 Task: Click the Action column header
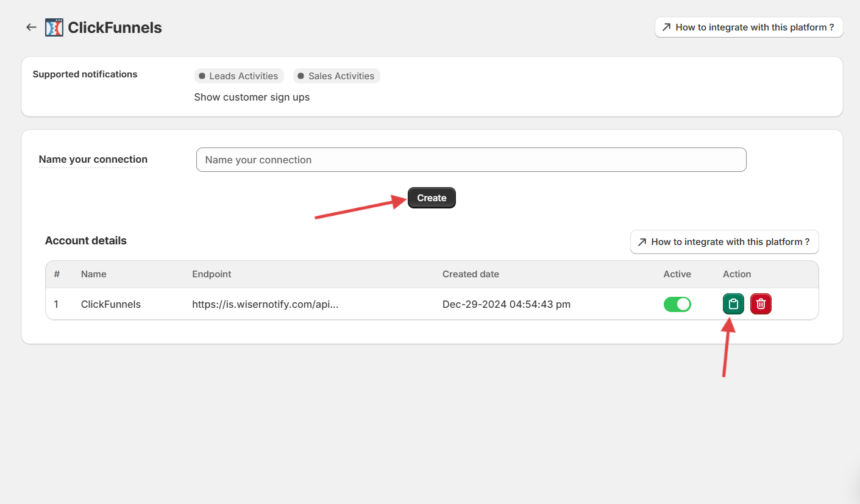point(737,274)
